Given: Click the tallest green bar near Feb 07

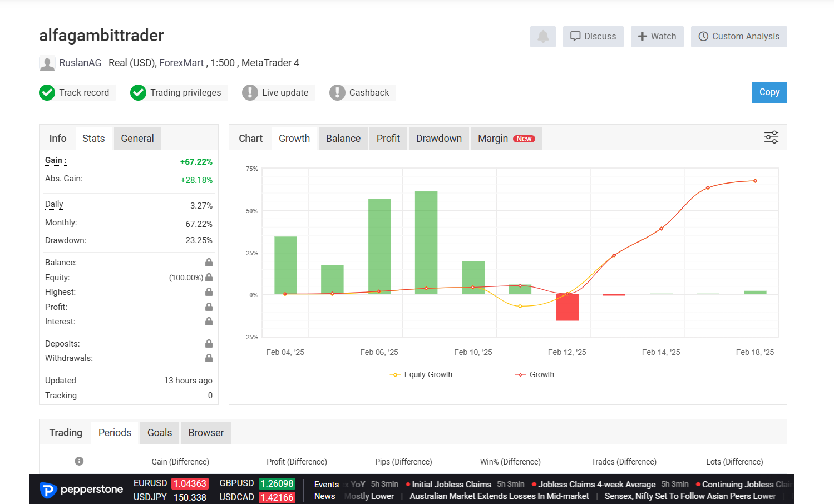Looking at the screenshot, I should 426,243.
